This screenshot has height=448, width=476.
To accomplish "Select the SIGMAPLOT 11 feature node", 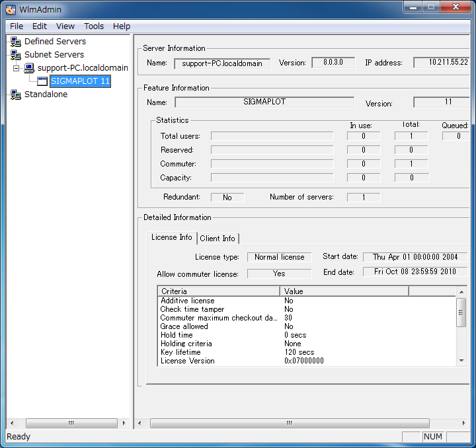I will click(x=80, y=81).
